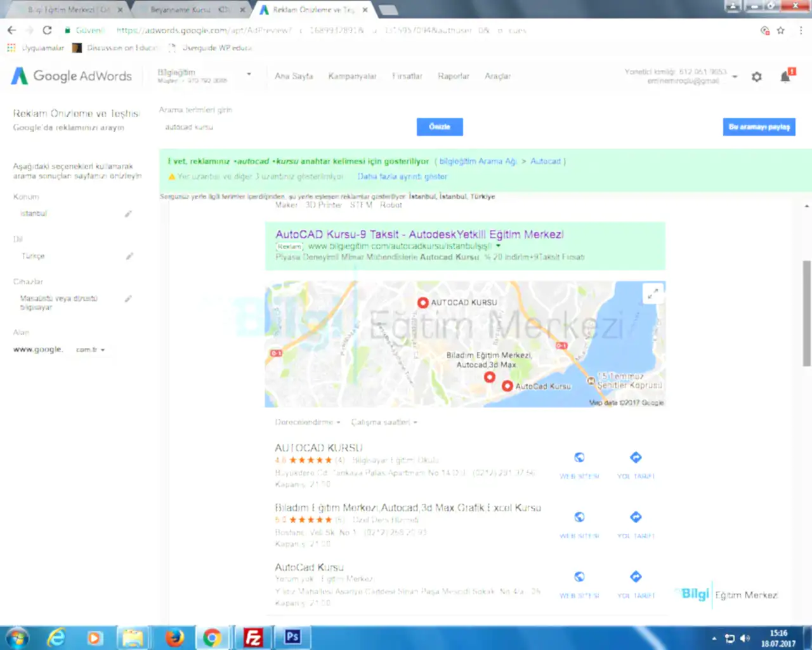
Task: Expand the Çalışma saatleri dropdown
Action: pos(384,422)
